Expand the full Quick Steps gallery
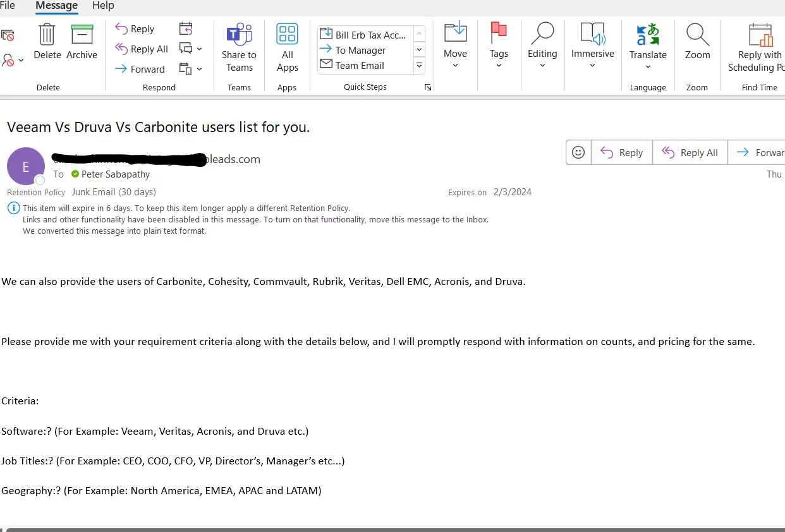This screenshot has width=785, height=532. (419, 64)
